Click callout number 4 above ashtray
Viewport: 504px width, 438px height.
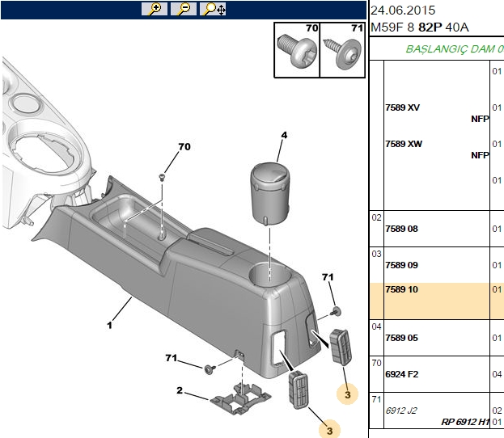click(x=284, y=135)
